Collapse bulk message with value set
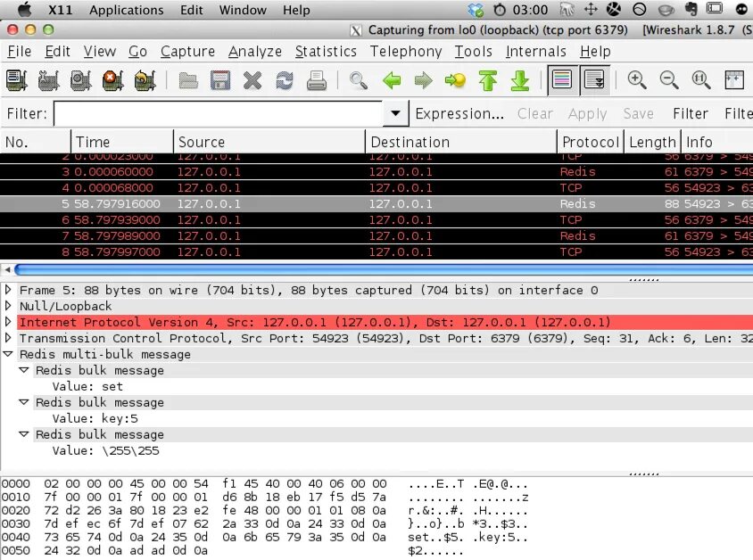 pos(23,370)
